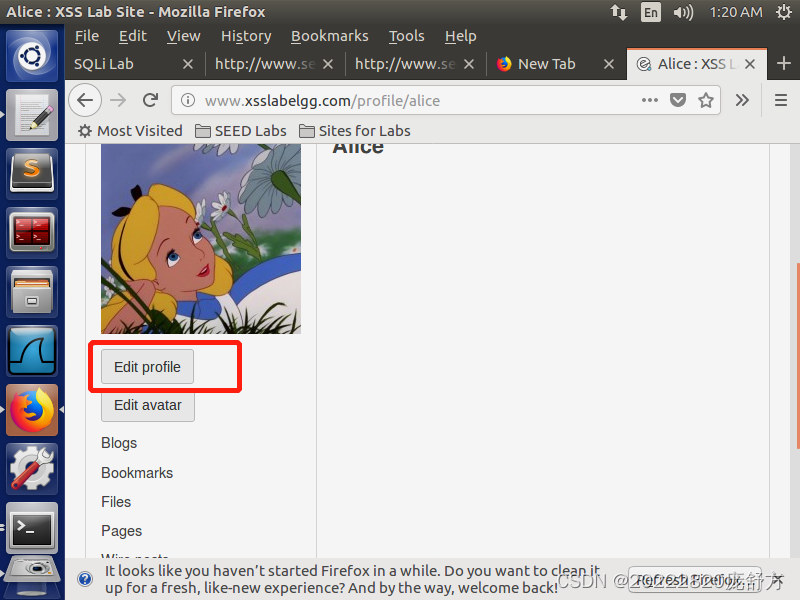Open Alice's Bookmarks sidebar link
This screenshot has width=800, height=600.
click(x=137, y=473)
